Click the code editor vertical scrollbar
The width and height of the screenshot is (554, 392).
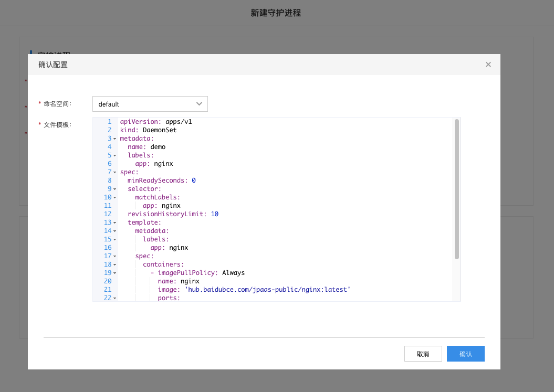(457, 189)
